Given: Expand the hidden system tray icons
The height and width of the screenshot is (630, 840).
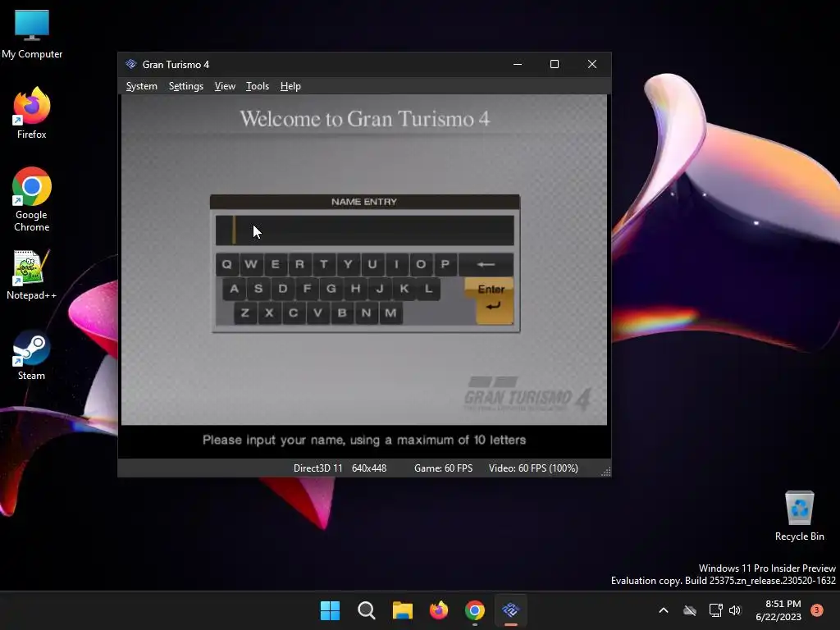Looking at the screenshot, I should (x=663, y=610).
